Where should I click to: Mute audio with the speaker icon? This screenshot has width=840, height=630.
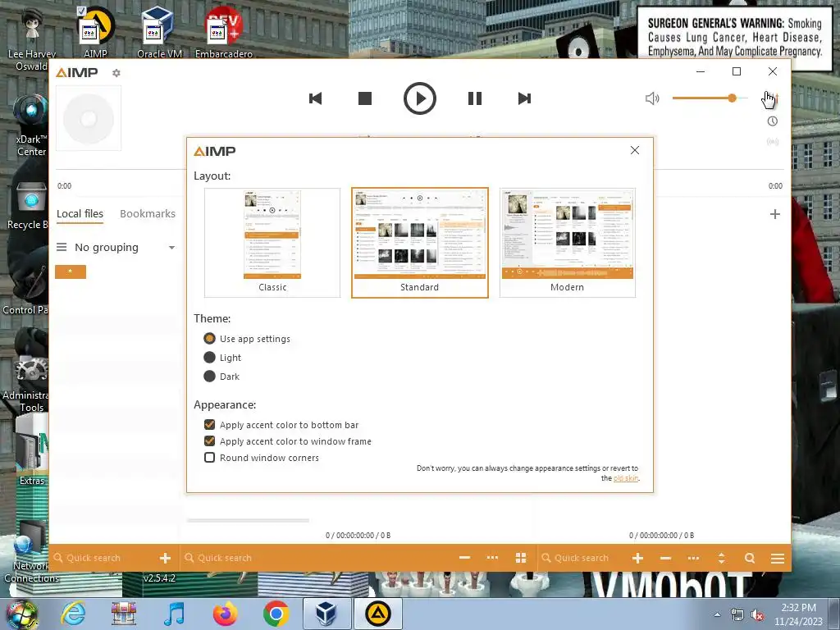pos(652,98)
